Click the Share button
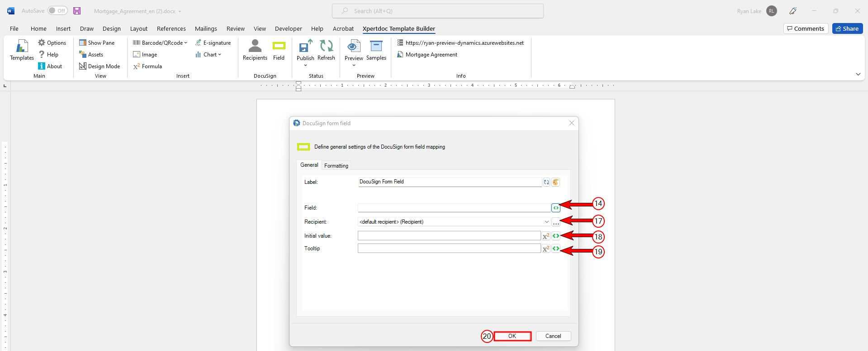Viewport: 868px width, 351px height. (847, 28)
